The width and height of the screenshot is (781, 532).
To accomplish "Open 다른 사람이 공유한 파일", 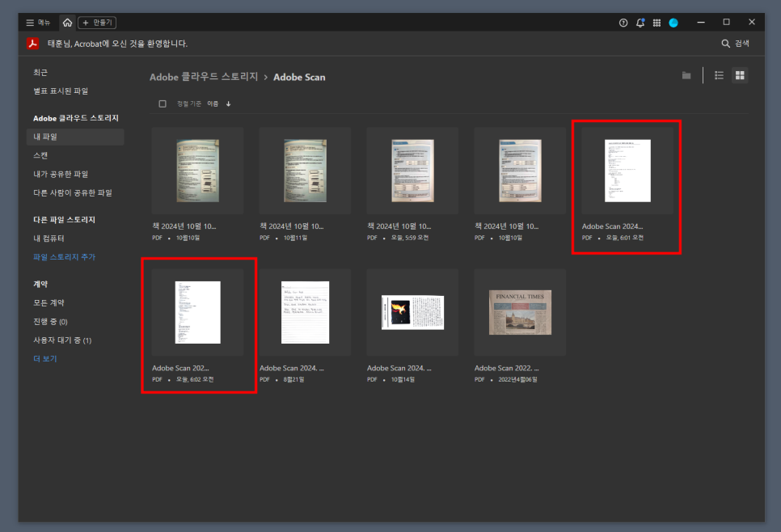I will (x=73, y=192).
